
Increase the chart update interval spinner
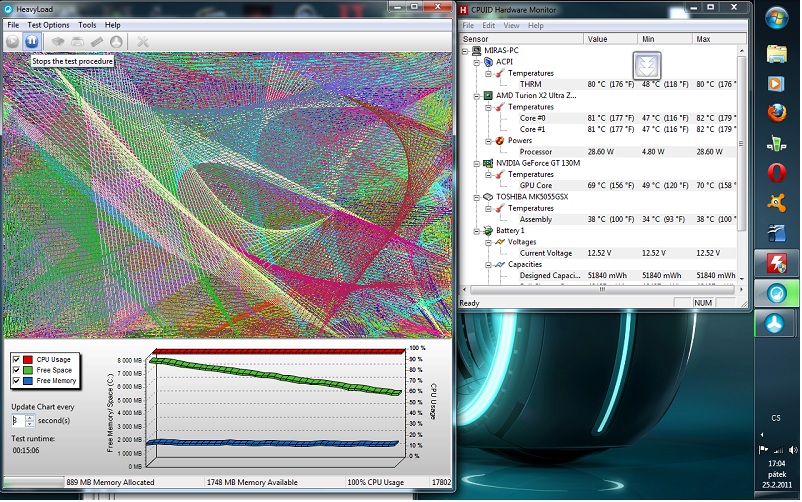click(x=30, y=417)
